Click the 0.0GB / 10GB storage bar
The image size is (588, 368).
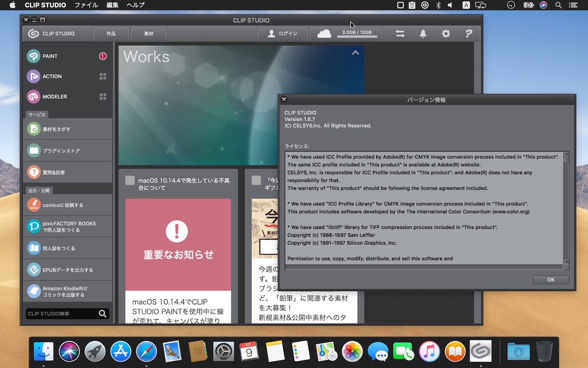click(x=357, y=34)
